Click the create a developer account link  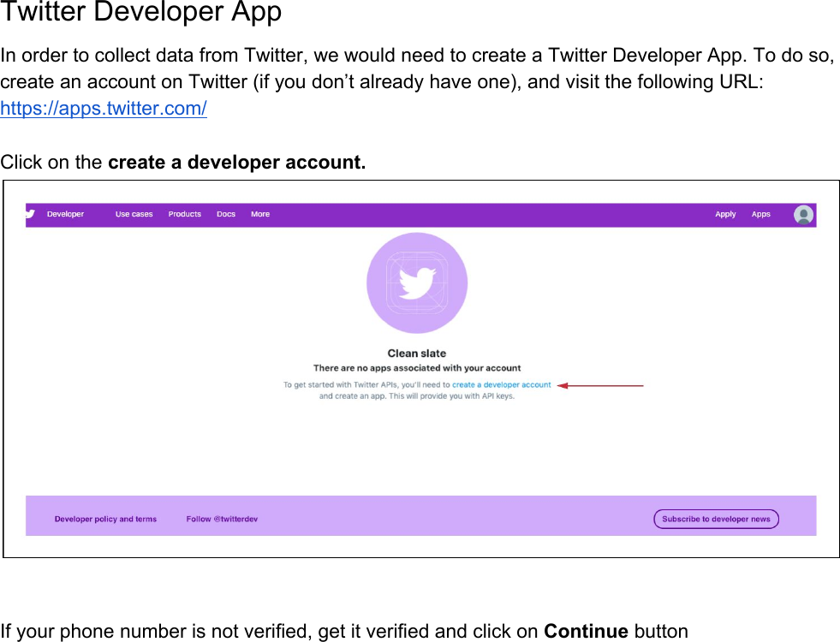[x=502, y=384]
